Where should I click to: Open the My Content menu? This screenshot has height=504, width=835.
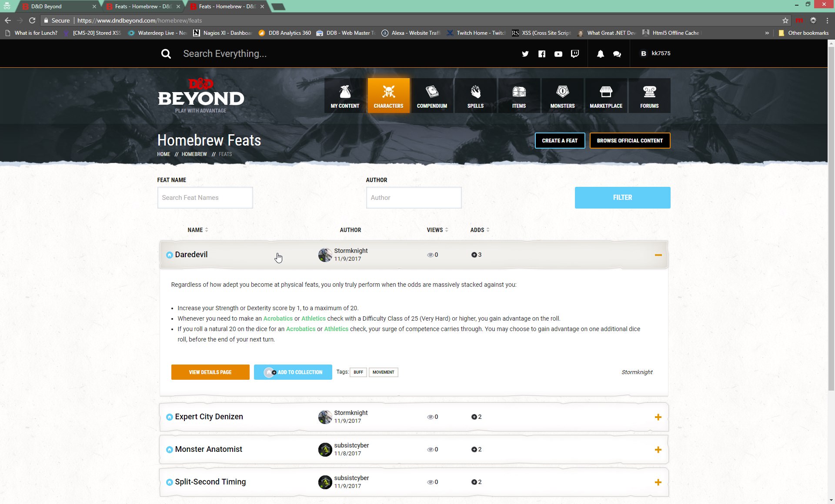click(x=345, y=96)
